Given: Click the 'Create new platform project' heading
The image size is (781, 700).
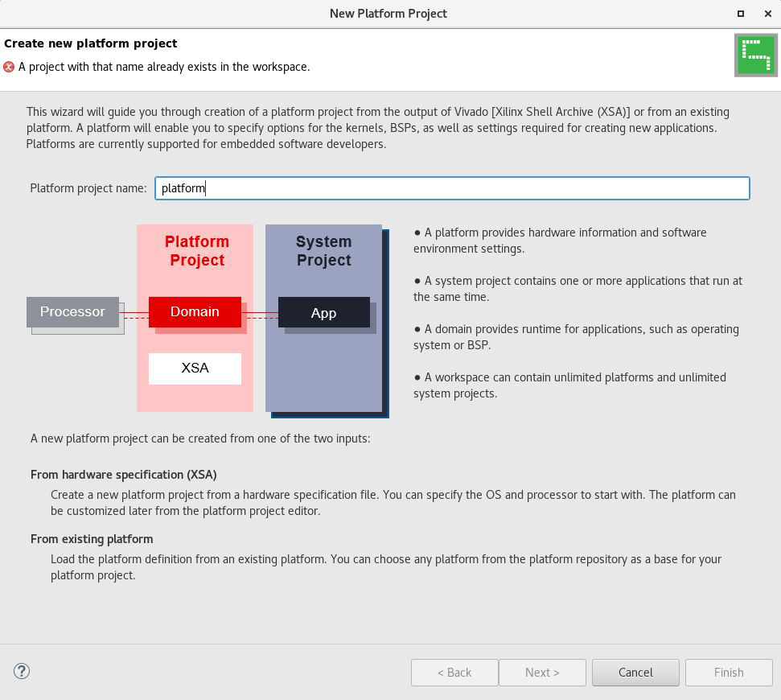Looking at the screenshot, I should click(90, 43).
